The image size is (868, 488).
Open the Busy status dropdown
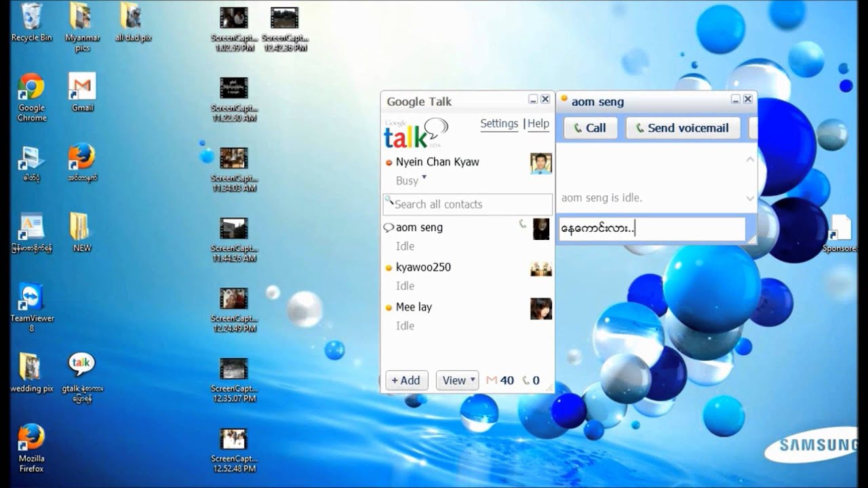pyautogui.click(x=411, y=180)
